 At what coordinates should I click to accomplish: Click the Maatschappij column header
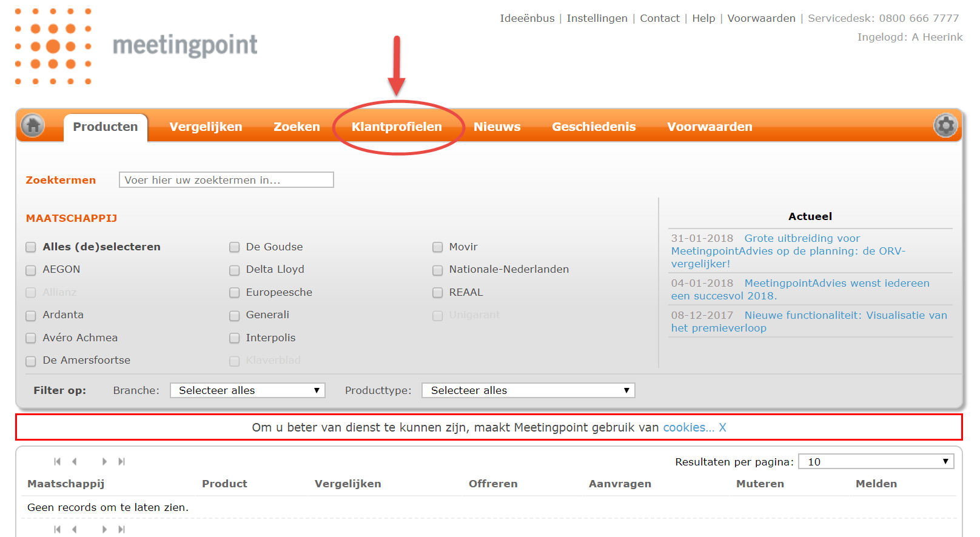(x=66, y=484)
